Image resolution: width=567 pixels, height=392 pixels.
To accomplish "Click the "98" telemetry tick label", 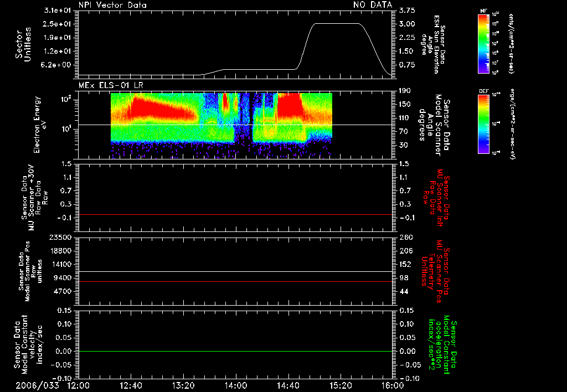I will (x=404, y=278).
